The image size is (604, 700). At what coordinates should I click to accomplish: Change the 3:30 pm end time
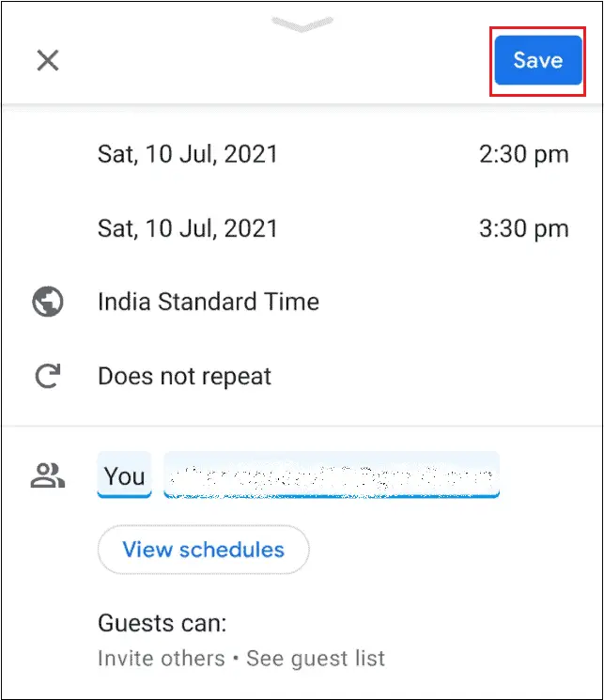tap(523, 228)
